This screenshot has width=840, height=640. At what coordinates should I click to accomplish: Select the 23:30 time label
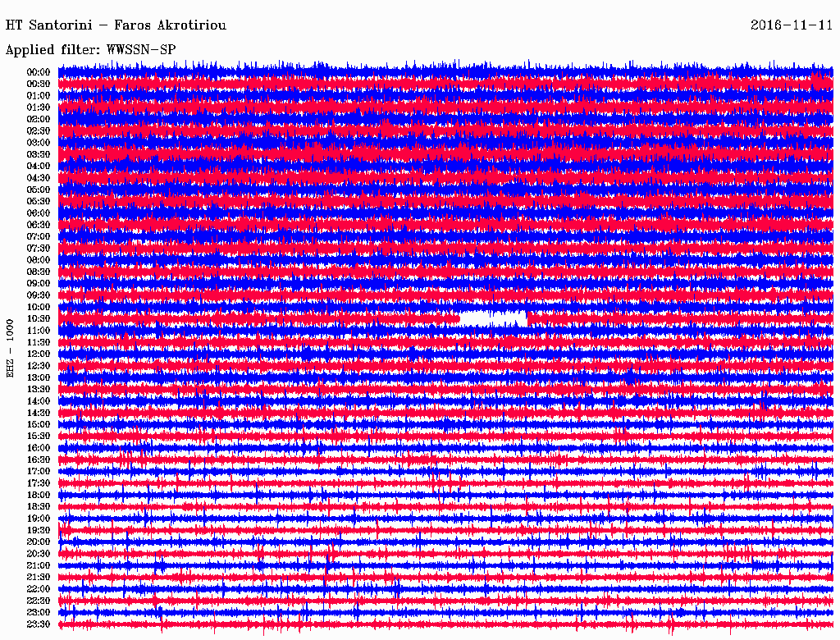[x=39, y=624]
